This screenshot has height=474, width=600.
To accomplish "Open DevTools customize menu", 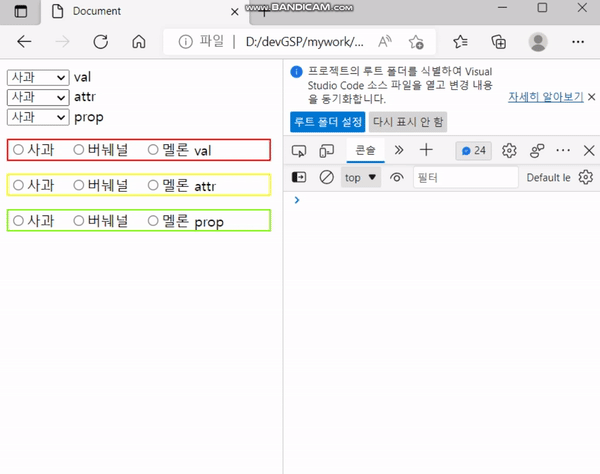I will (563, 150).
